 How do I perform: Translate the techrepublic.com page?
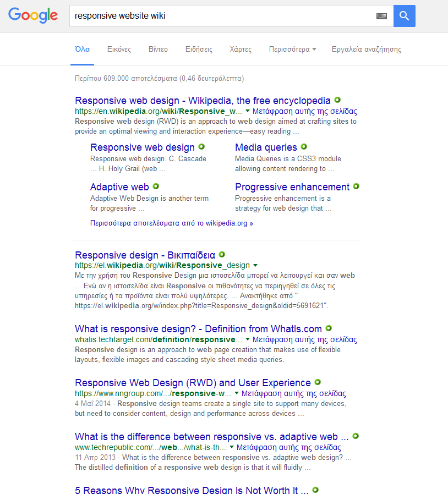click(289, 447)
